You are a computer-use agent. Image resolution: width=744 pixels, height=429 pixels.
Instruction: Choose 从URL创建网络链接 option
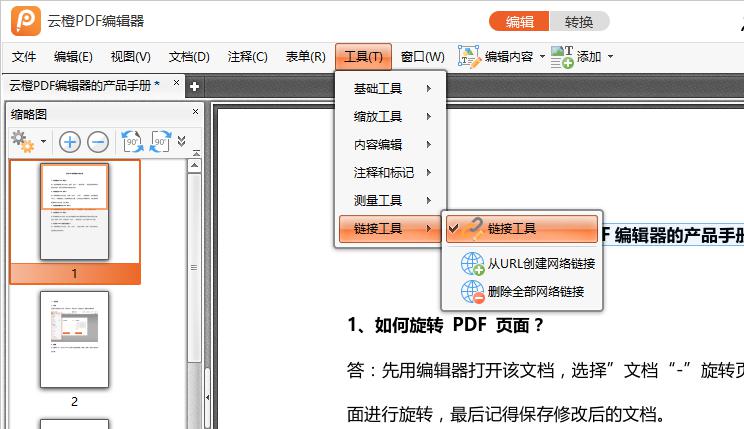[x=522, y=263]
